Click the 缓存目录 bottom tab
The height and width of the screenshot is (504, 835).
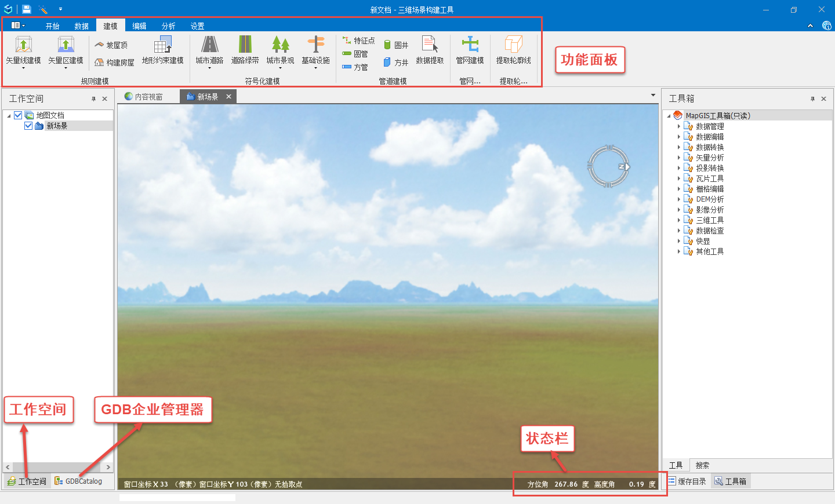click(687, 481)
